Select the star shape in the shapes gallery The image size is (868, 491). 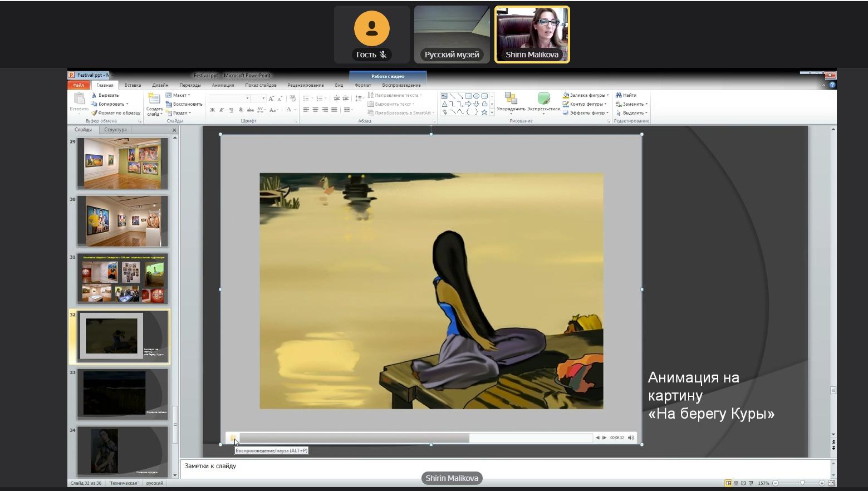click(484, 112)
